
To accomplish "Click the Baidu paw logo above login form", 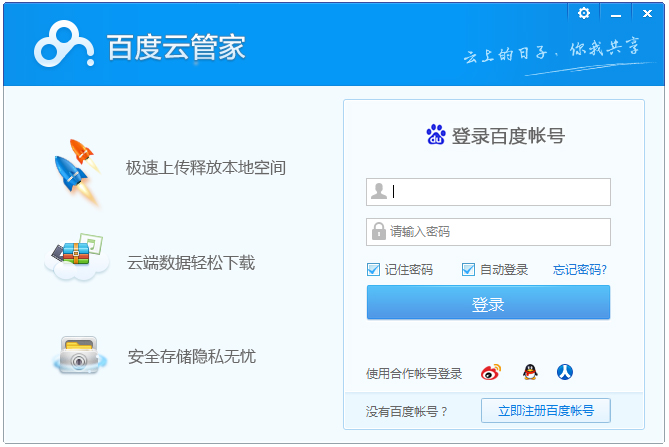I will pos(436,136).
